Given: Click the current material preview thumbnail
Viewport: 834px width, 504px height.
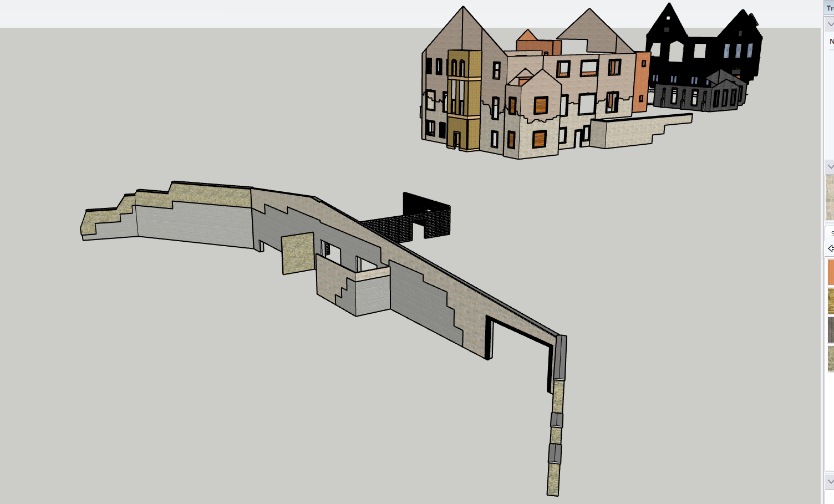Looking at the screenshot, I should tap(830, 197).
